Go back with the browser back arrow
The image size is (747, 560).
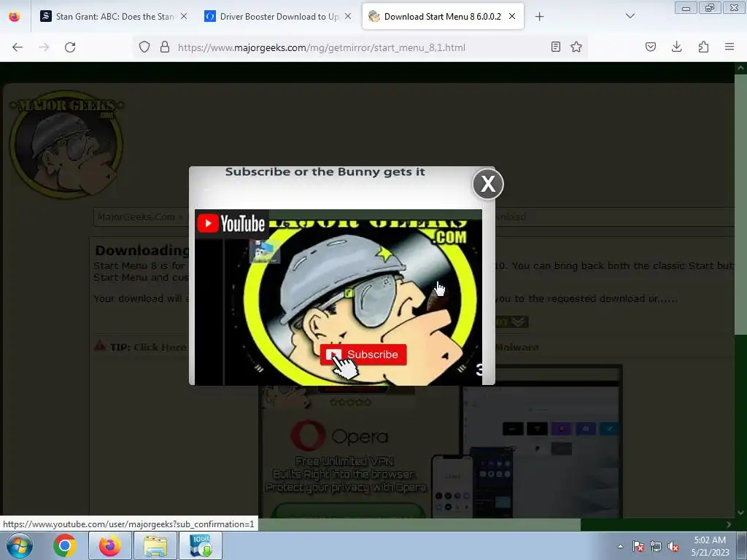[18, 47]
